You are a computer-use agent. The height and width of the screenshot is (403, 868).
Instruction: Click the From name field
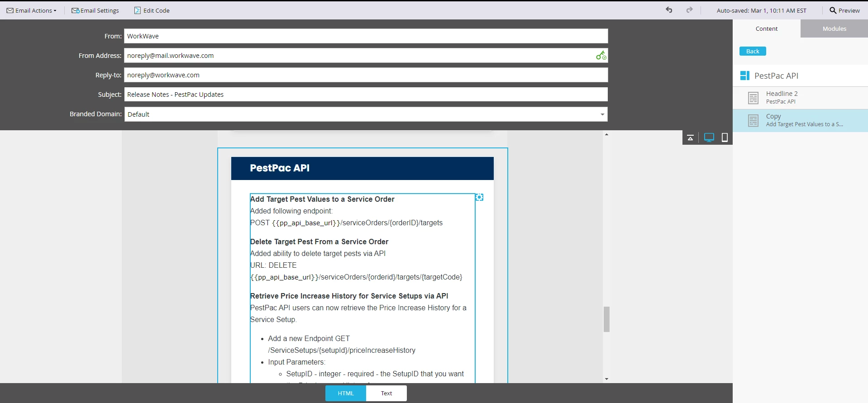point(366,36)
